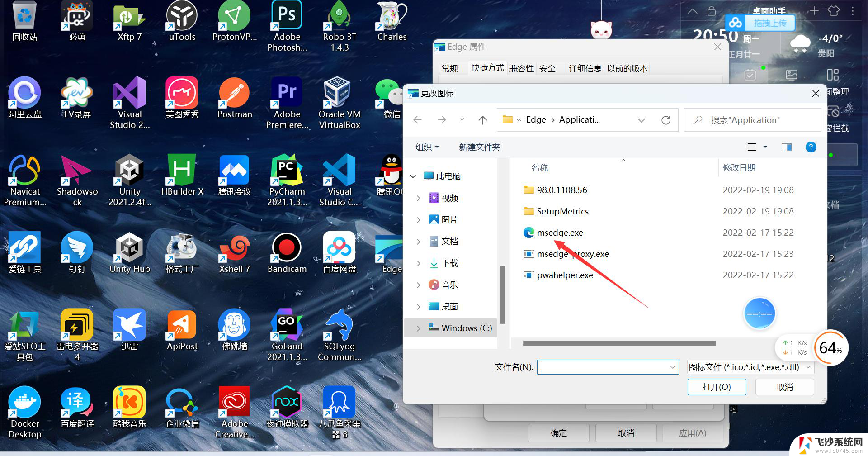Launch Adobe Creative Cloud shortcut
This screenshot has width=868, height=456.
(x=235, y=413)
